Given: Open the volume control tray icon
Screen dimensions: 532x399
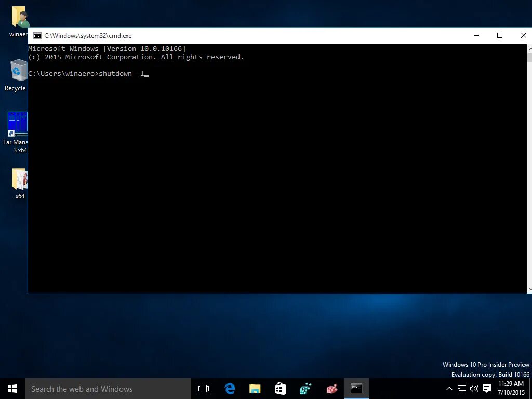Looking at the screenshot, I should (x=474, y=389).
